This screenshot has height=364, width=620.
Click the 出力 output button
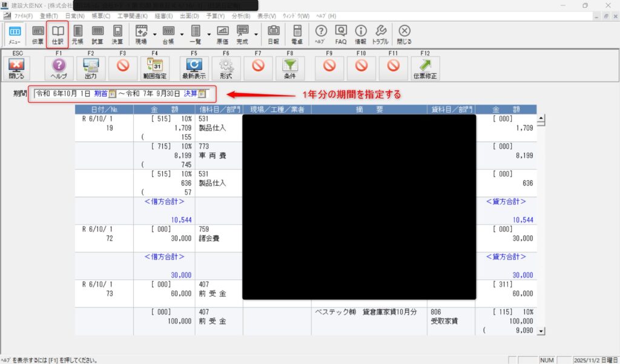point(91,68)
